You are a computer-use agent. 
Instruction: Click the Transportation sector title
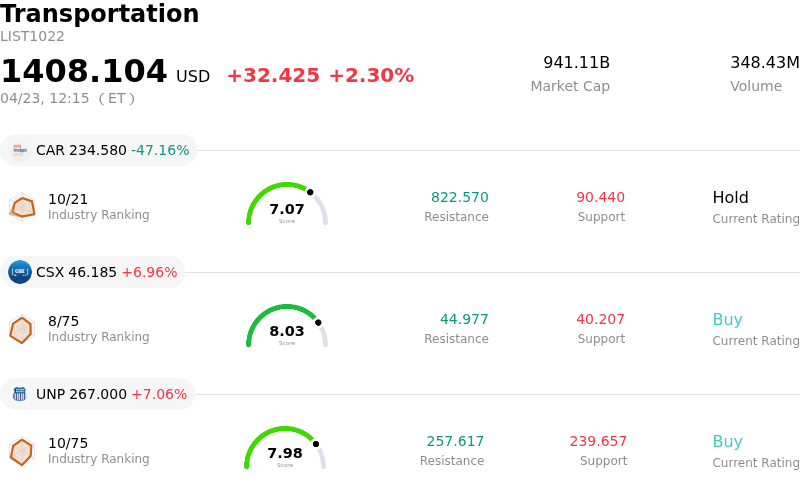click(x=100, y=14)
